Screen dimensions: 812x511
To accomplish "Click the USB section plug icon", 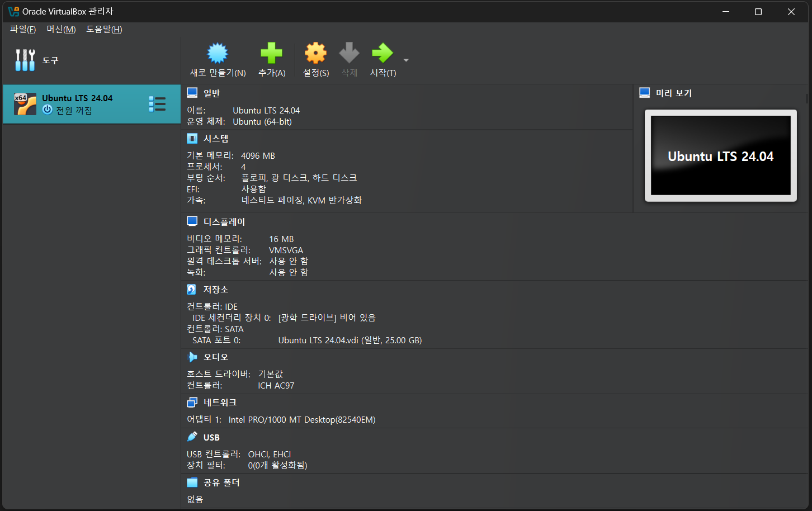I will 192,437.
